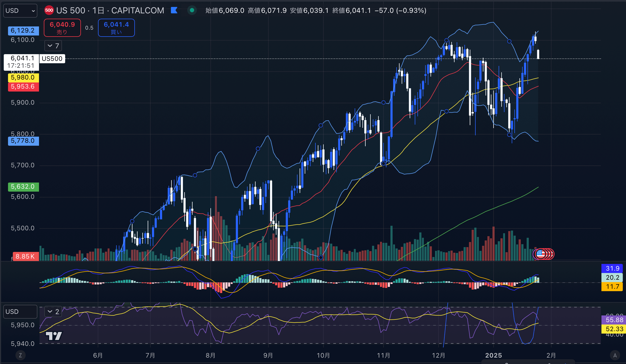The height and width of the screenshot is (364, 626).
Task: Click the 2025 time axis label
Action: click(494, 355)
